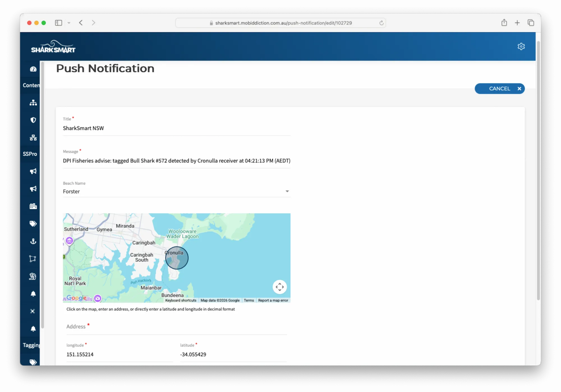The height and width of the screenshot is (392, 561).
Task: Click the Safari Share button
Action: (504, 22)
